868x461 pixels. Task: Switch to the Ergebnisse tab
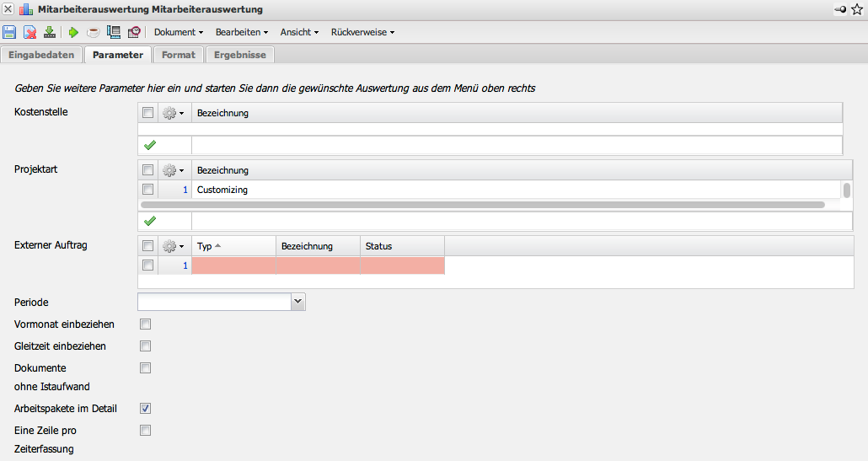(239, 55)
